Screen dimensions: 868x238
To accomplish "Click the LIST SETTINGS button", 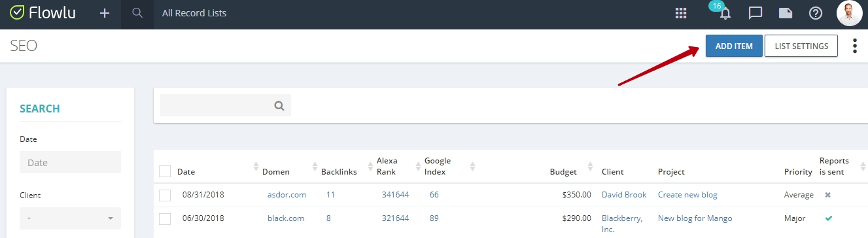I will coord(801,46).
